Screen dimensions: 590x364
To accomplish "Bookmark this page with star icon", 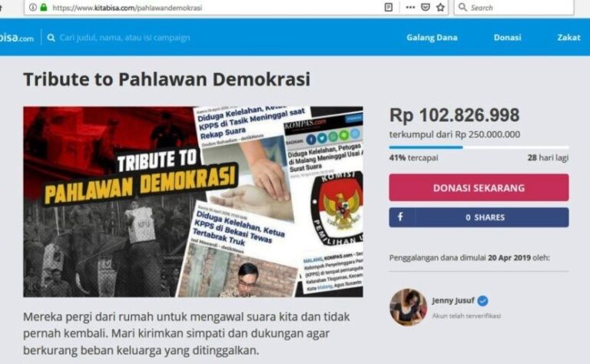I will (x=440, y=7).
